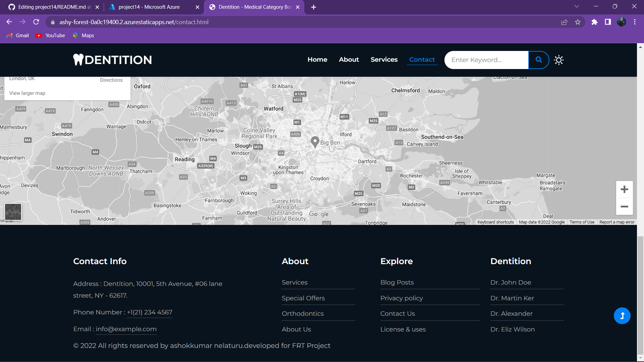The width and height of the screenshot is (644, 362).
Task: Select Services in the navigation menu
Action: pyautogui.click(x=384, y=59)
